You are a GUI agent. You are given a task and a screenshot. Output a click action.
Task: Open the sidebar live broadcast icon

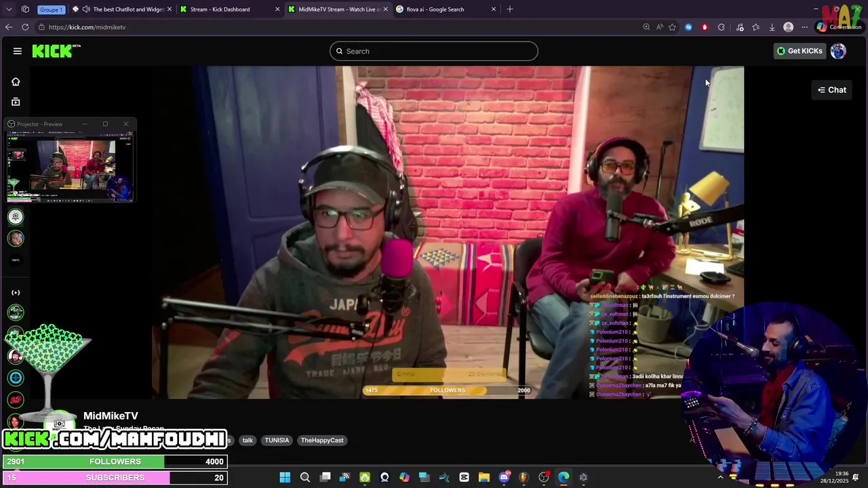coord(16,293)
